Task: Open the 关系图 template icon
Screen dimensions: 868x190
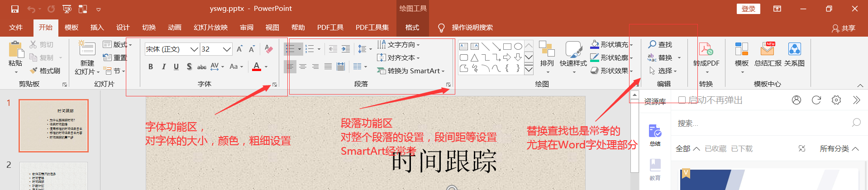Action: (794, 54)
